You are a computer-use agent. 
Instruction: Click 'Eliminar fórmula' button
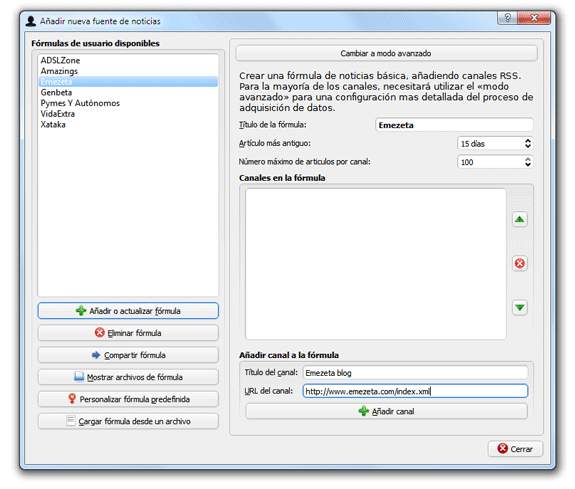click(128, 333)
